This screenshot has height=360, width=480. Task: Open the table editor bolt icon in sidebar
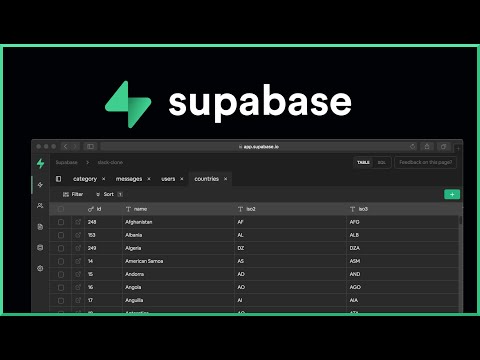pos(40,185)
